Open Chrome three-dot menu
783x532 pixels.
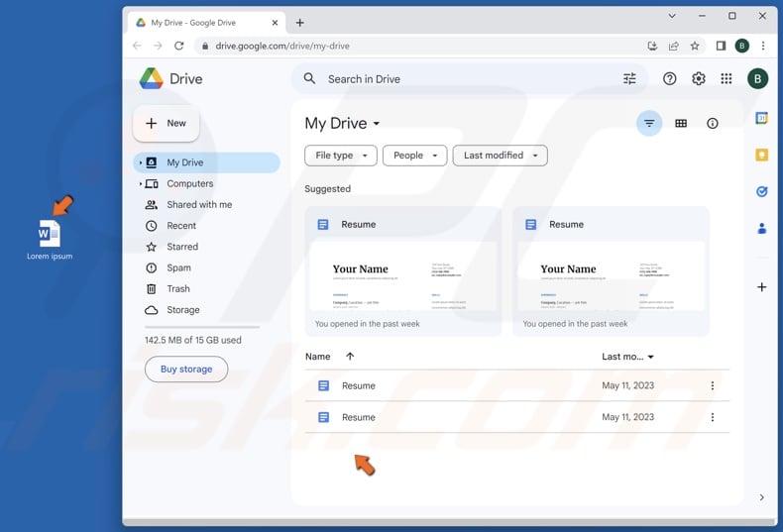point(762,46)
